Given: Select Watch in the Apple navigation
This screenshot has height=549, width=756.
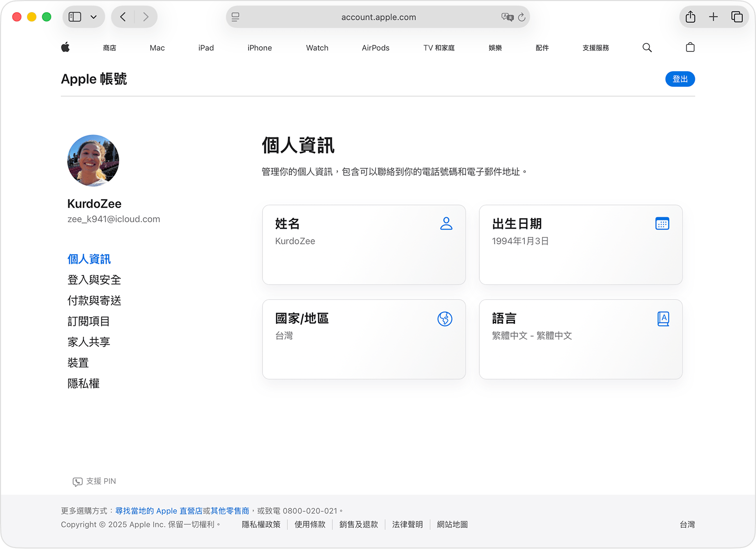Looking at the screenshot, I should 317,48.
